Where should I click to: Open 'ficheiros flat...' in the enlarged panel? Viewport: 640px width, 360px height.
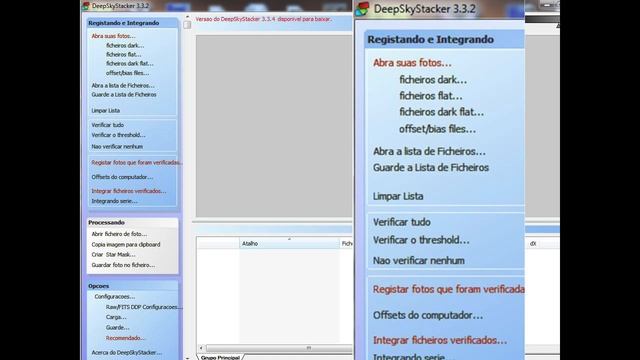pos(431,96)
